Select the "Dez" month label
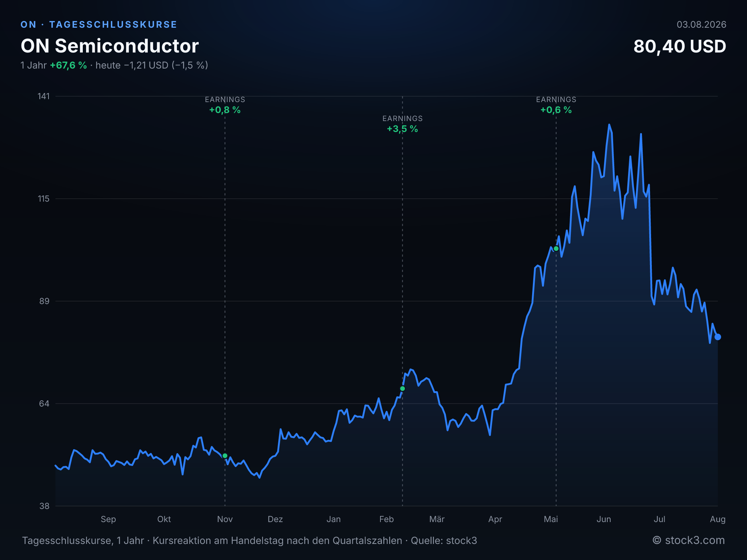The width and height of the screenshot is (747, 560). pyautogui.click(x=275, y=519)
